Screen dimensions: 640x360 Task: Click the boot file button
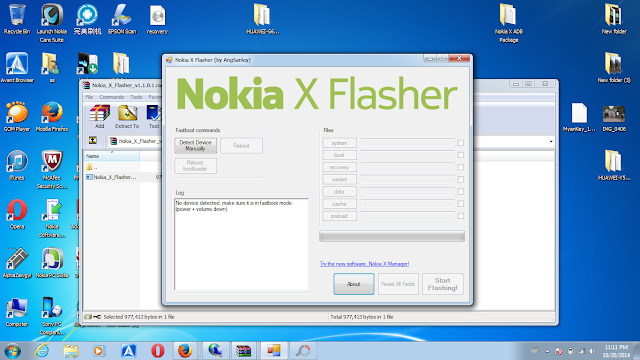[x=340, y=155]
